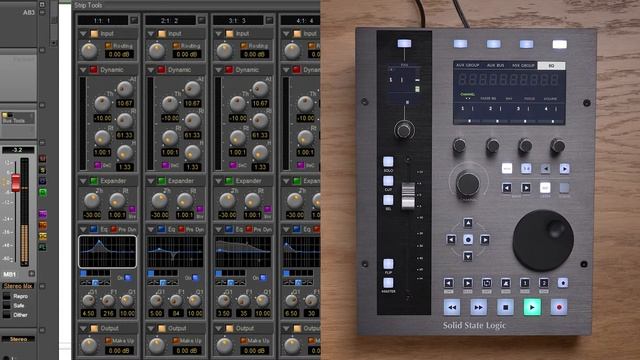Click the Stereo Mix label
The height and width of the screenshot is (360, 640).
tap(18, 286)
